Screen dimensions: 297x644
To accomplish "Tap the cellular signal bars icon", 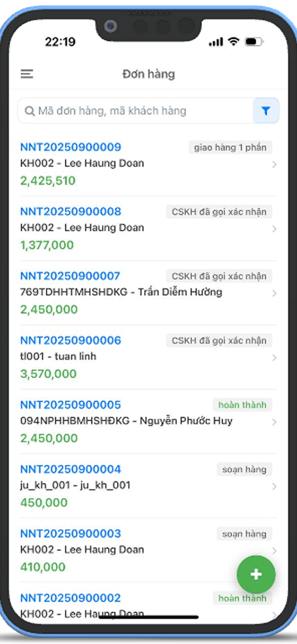I will pyautogui.click(x=216, y=42).
